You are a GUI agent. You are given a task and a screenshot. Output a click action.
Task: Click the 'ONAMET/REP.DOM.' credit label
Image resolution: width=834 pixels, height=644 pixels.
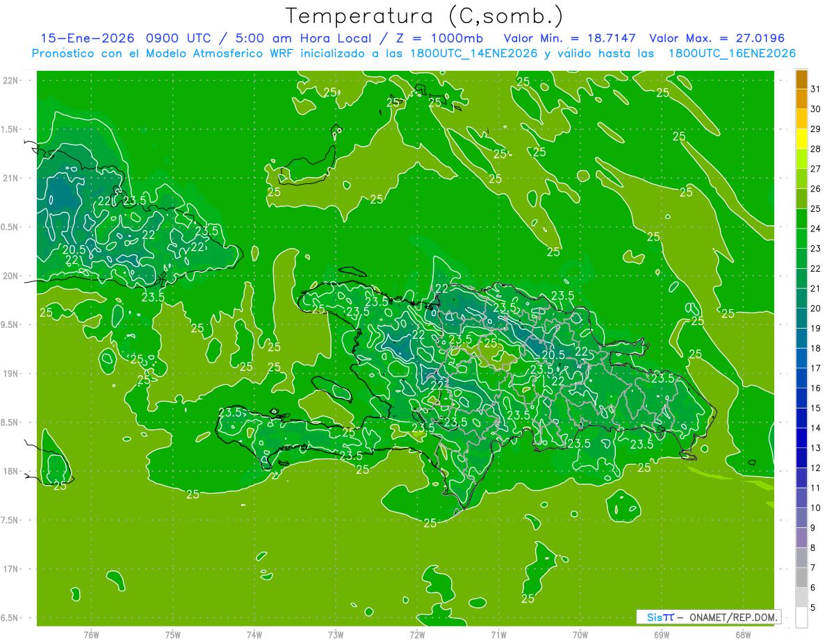coord(733,617)
